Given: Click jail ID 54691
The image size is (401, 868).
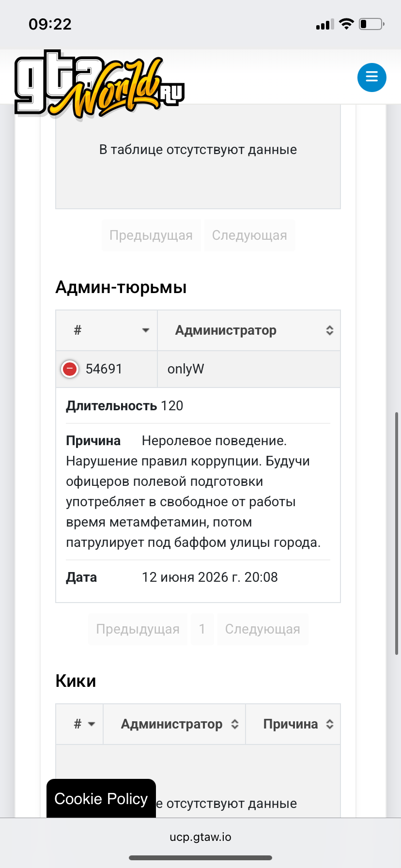Looking at the screenshot, I should click(x=104, y=369).
